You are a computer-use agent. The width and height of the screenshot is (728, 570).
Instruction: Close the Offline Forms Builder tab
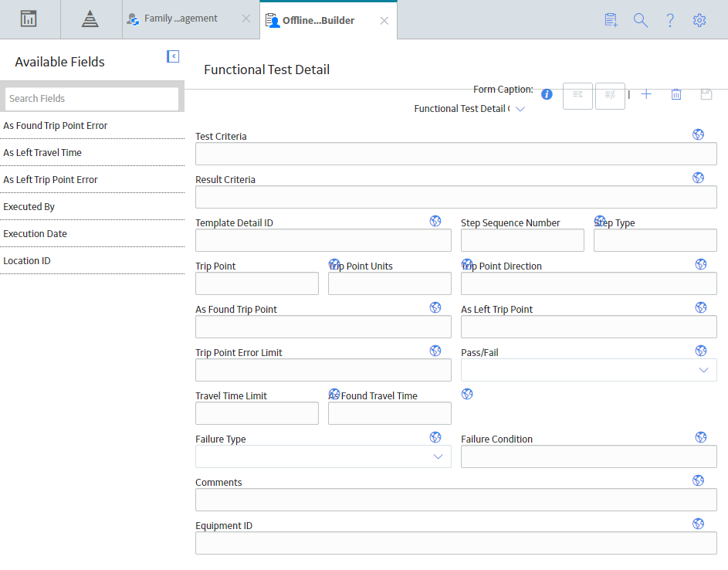(x=384, y=20)
